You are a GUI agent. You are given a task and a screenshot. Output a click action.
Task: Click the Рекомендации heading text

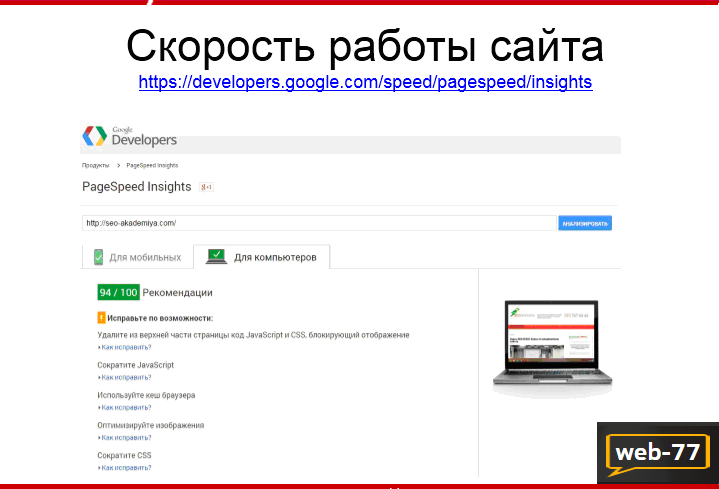coord(177,293)
